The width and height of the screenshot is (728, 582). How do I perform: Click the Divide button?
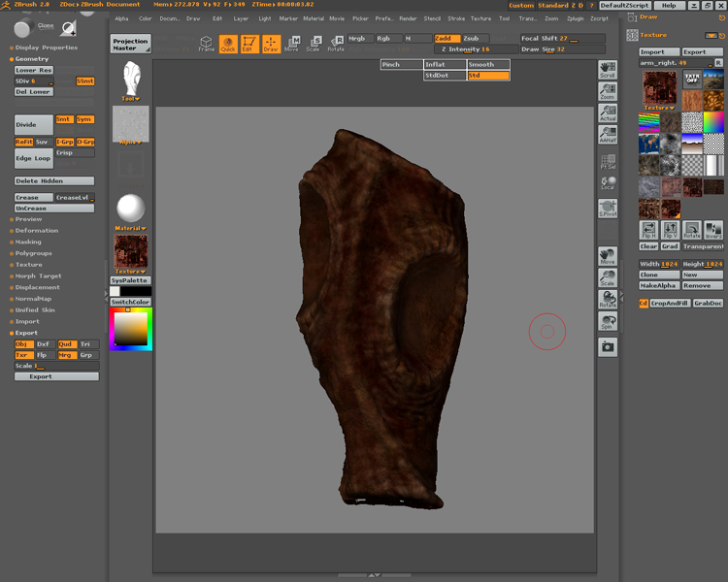pos(33,125)
